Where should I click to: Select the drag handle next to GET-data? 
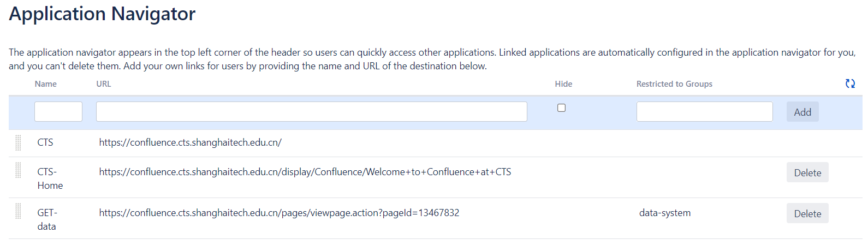[18, 211]
